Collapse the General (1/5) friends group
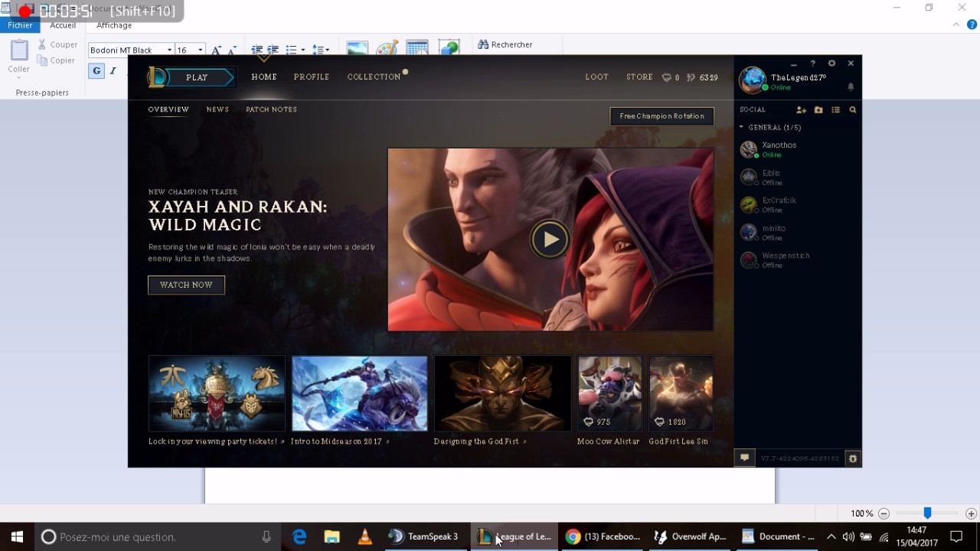The width and height of the screenshot is (980, 551). (x=741, y=128)
